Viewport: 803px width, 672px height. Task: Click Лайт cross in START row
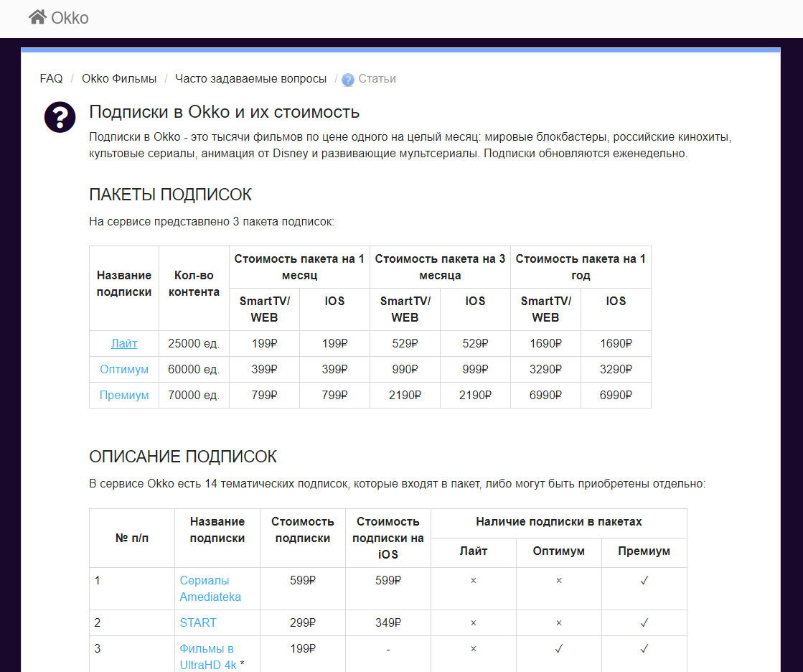pos(474,623)
